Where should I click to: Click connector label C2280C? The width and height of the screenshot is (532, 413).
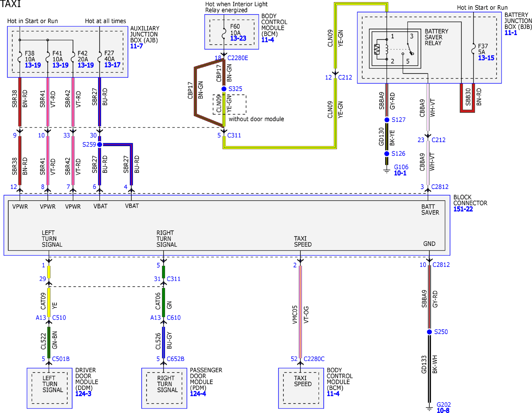click(314, 359)
